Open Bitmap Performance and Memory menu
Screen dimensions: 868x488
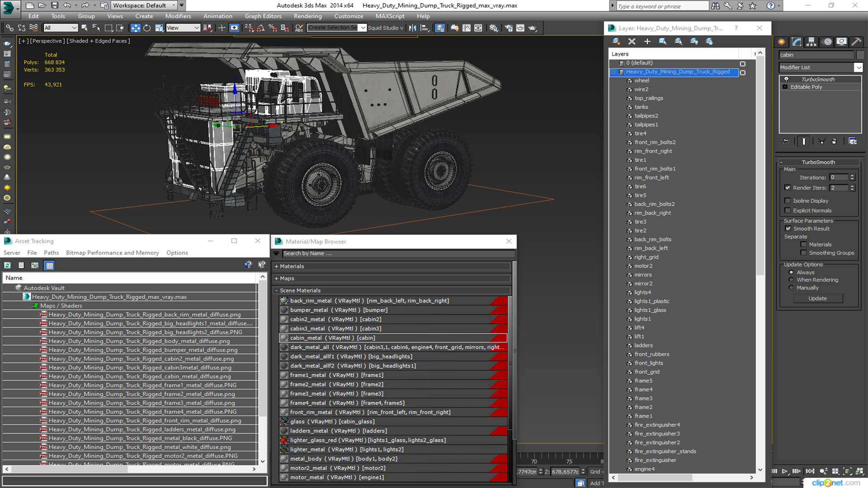coord(113,253)
